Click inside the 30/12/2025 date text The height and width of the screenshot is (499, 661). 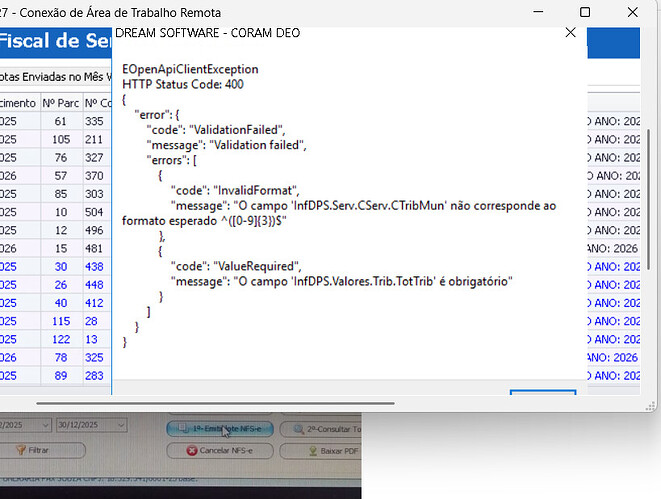85,427
